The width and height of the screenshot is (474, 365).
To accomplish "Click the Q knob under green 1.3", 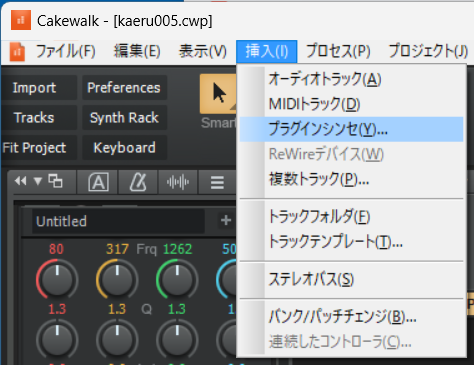I will pos(177,339).
